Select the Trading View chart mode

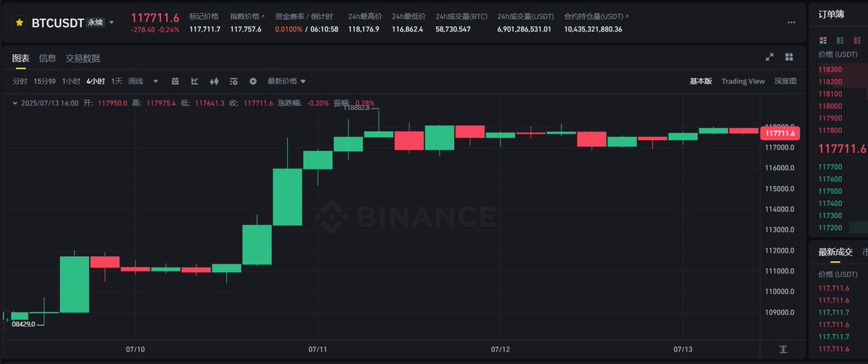(743, 81)
